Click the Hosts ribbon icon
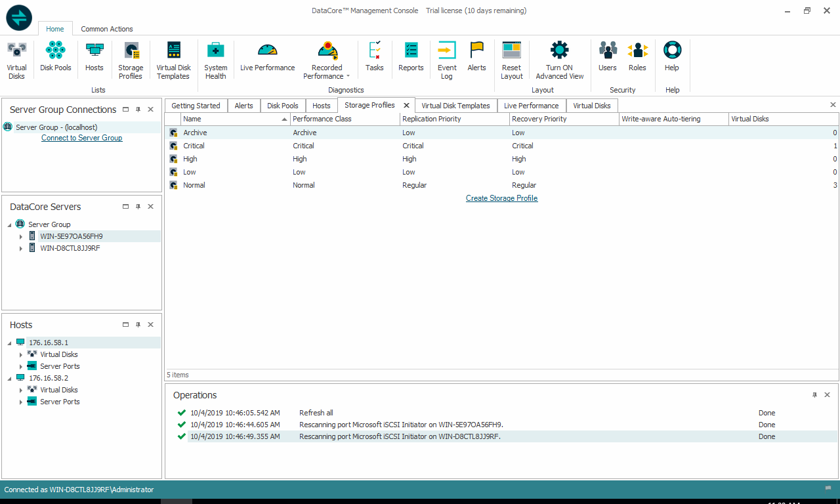This screenshot has height=504, width=840. pos(94,56)
